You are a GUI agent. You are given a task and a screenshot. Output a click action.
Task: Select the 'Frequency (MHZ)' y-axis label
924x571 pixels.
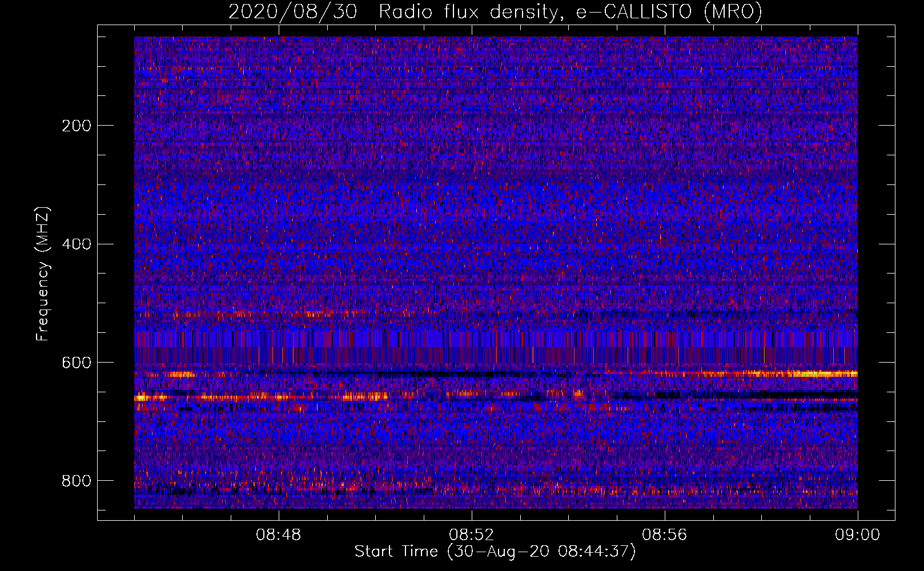[x=43, y=274]
